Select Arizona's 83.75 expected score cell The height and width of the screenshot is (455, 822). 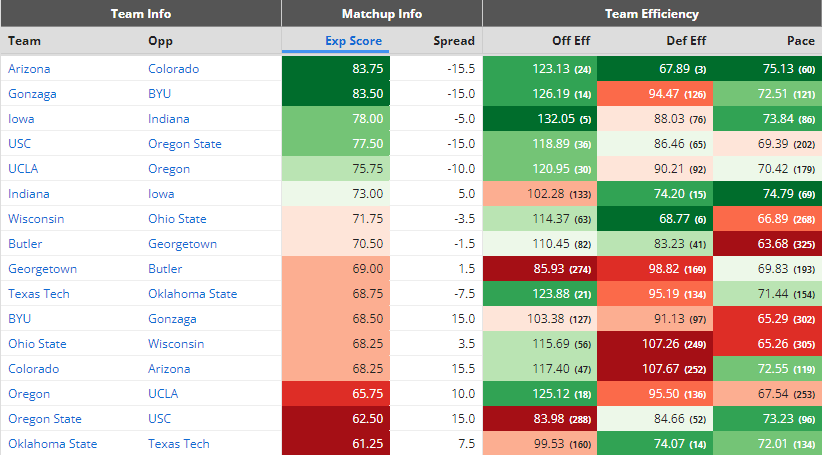pos(336,69)
